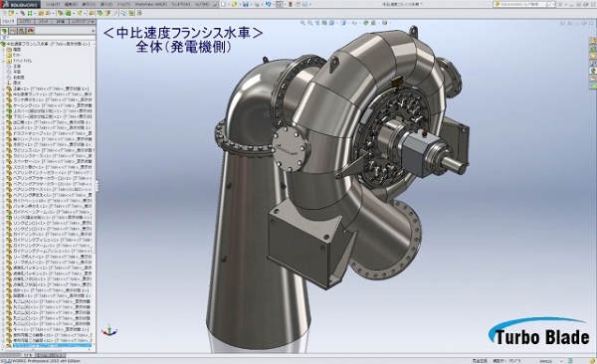
Task: Open the Edit Appearance color ball icon
Action: coord(366,23)
